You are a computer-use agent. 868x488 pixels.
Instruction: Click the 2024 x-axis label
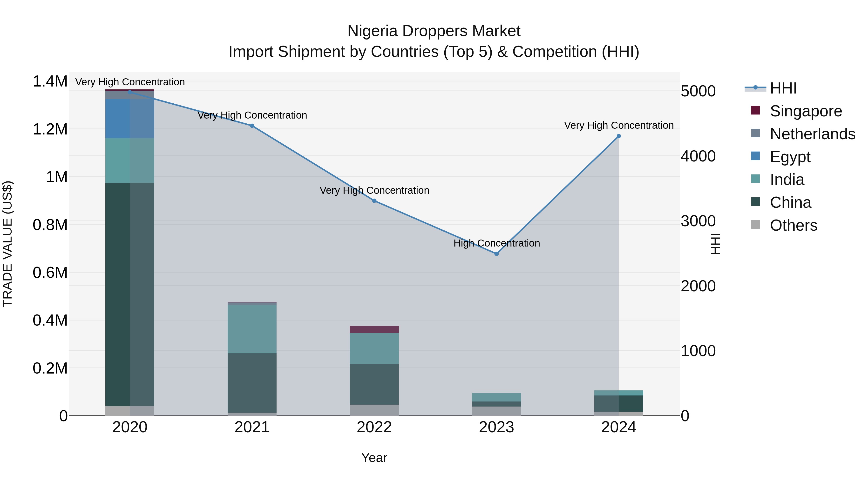pyautogui.click(x=619, y=427)
